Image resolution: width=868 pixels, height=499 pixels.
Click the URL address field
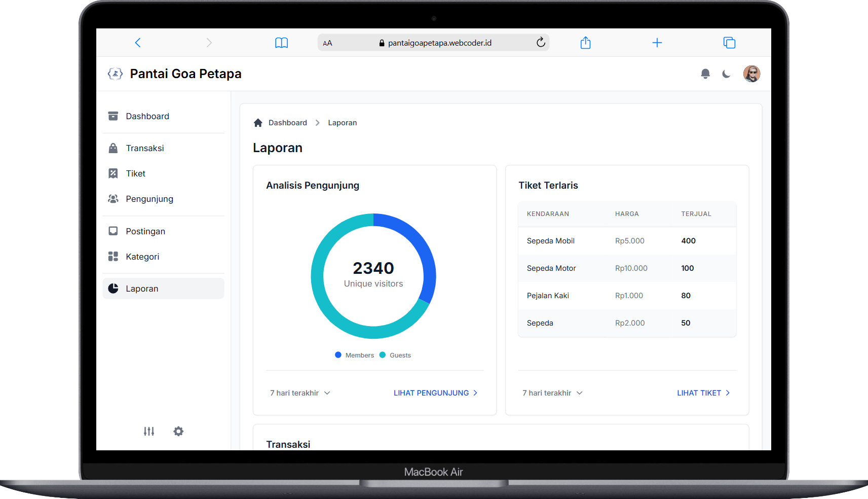[433, 43]
